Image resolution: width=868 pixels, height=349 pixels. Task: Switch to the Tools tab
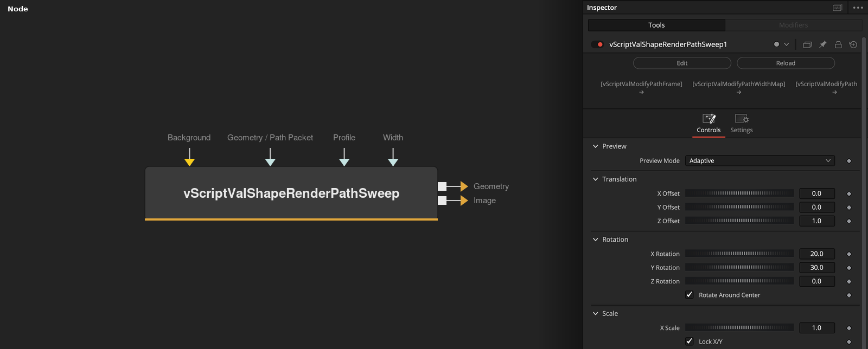pyautogui.click(x=656, y=25)
